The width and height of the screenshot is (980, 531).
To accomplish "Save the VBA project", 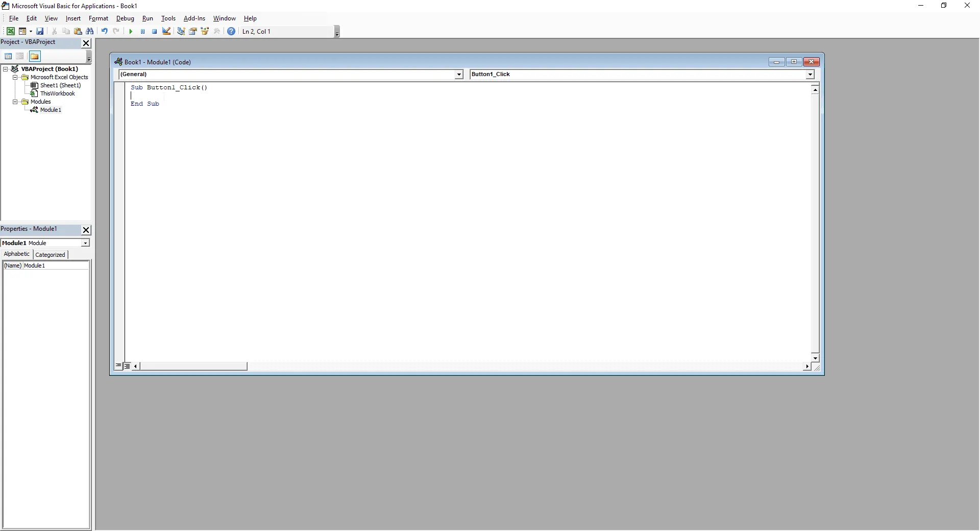I will [x=40, y=31].
